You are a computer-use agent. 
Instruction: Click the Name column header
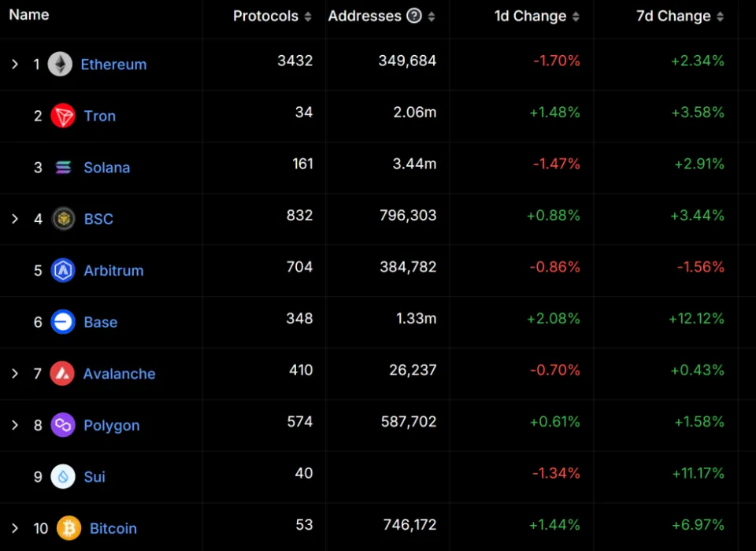point(29,15)
